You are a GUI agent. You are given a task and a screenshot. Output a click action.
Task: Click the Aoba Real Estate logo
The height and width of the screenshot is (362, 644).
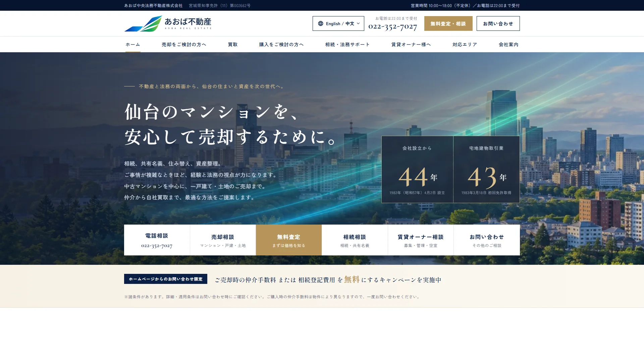click(168, 23)
